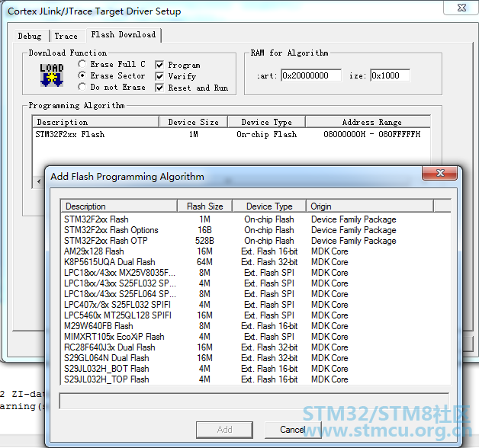Click the RAM Start address field

311,75
